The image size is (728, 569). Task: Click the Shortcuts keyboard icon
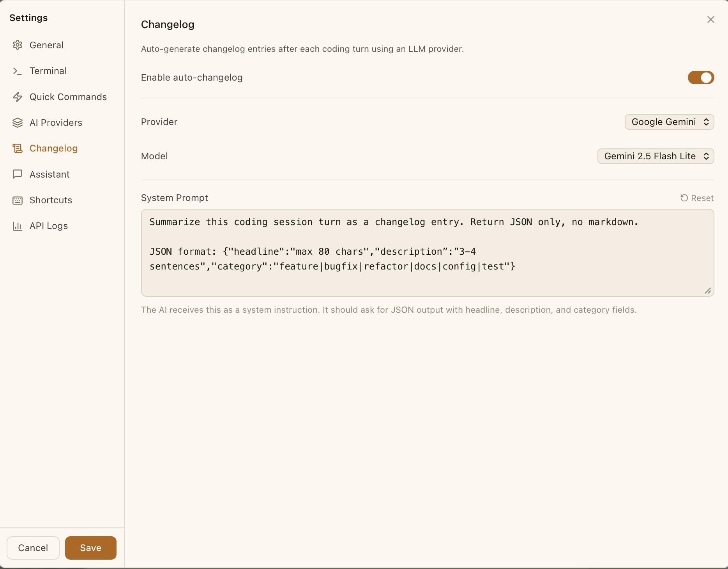[18, 200]
